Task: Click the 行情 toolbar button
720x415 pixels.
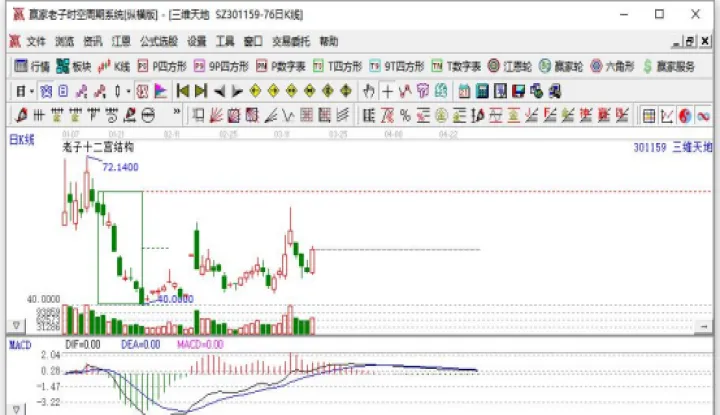Action: [x=32, y=67]
